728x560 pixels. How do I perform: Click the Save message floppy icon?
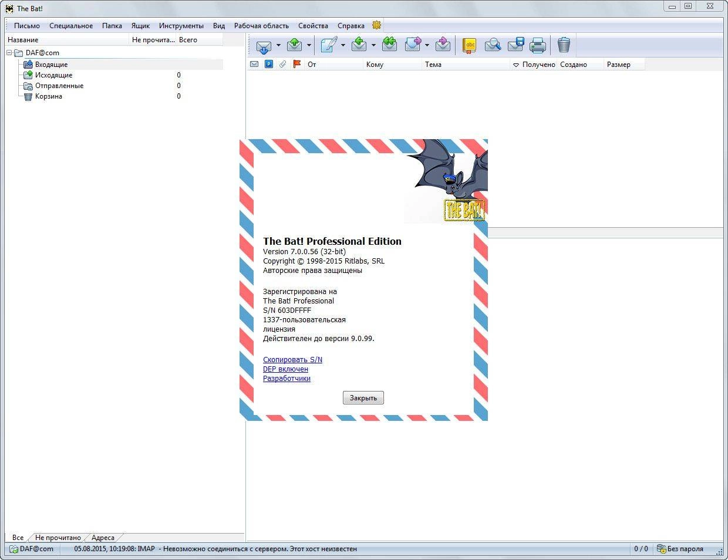click(x=515, y=45)
